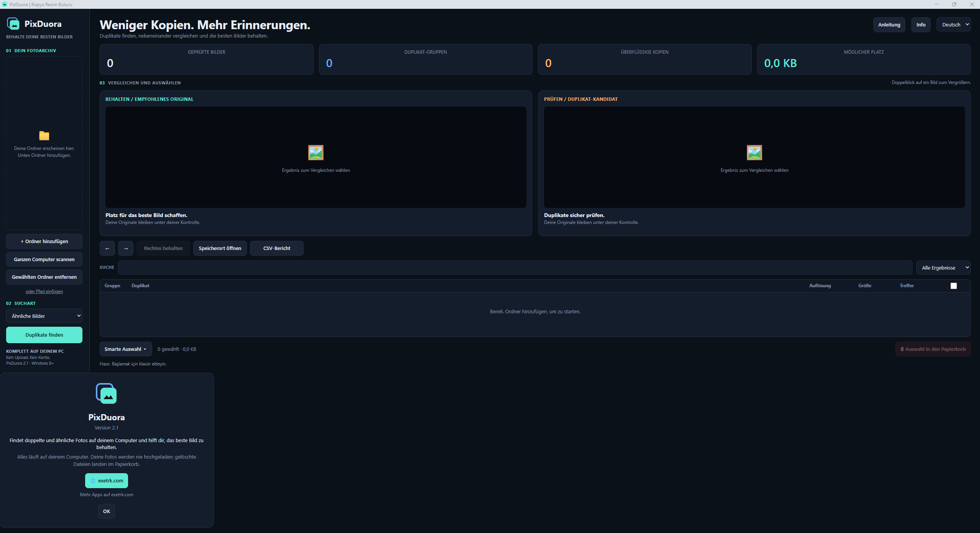The height and width of the screenshot is (533, 980).
Task: Click Speicherort öffnen button
Action: [x=220, y=248]
